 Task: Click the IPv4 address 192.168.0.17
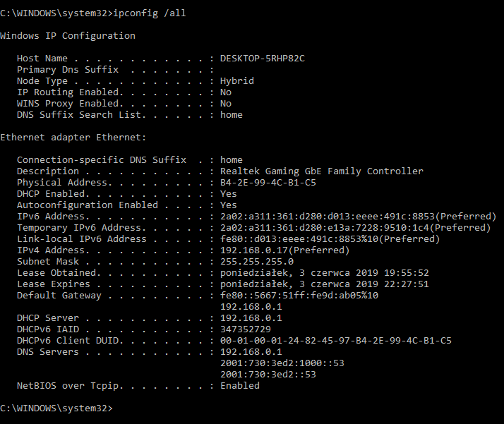pyautogui.click(x=284, y=250)
